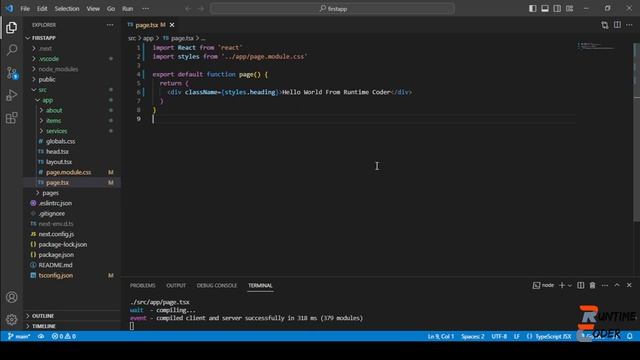Screen dimensions: 640x360
Task: Change encoding via UTF-8
Action: point(499,336)
